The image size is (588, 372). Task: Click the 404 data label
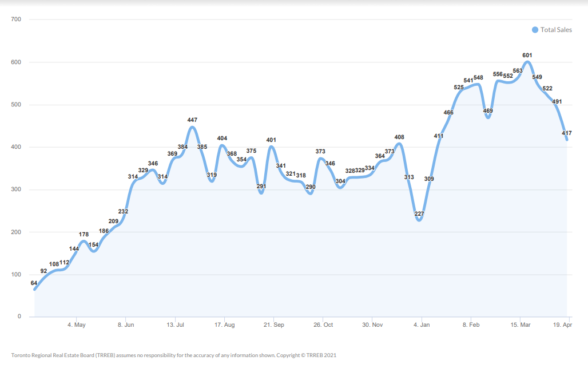click(222, 138)
